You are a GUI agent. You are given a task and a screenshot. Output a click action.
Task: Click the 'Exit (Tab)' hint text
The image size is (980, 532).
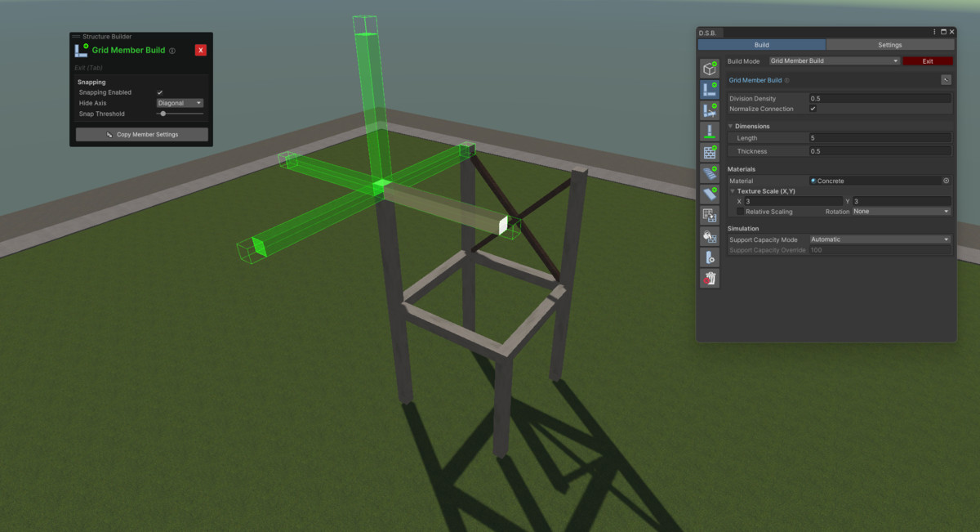[x=88, y=68]
